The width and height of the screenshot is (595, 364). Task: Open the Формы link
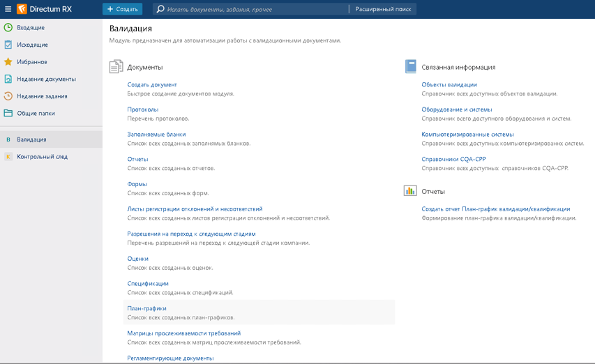click(137, 184)
